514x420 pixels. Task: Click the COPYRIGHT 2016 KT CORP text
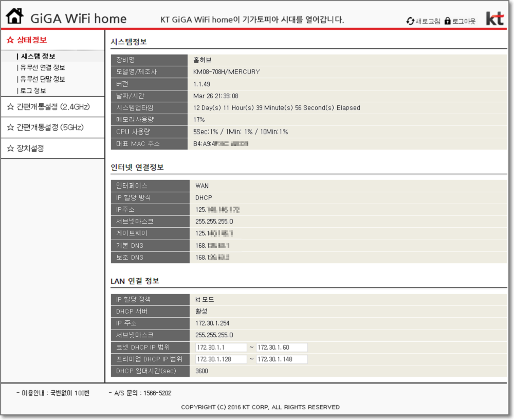tap(260, 407)
